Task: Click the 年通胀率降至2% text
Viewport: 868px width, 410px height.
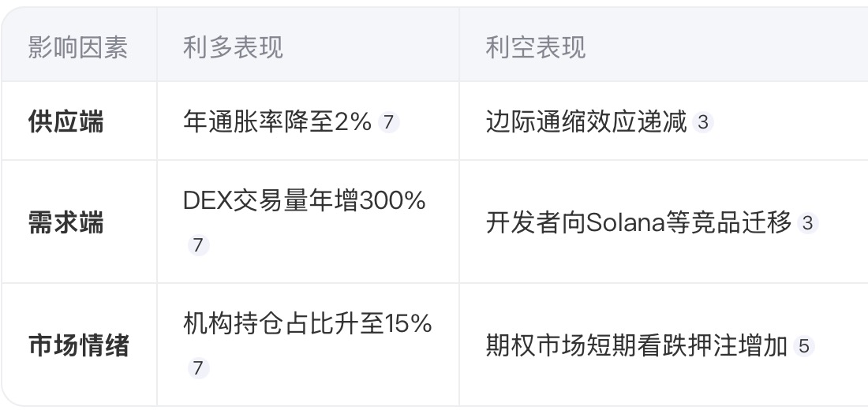Action: [277, 121]
